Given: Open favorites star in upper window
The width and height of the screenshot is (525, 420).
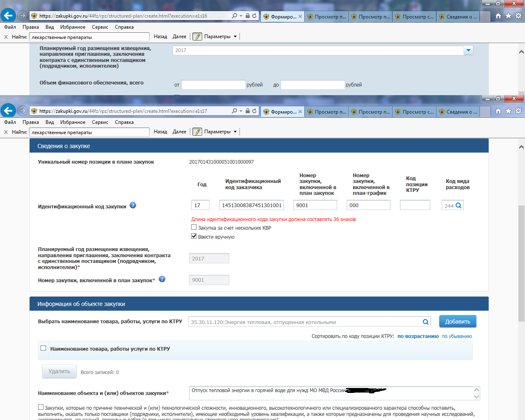Looking at the screenshot, I should 508,16.
